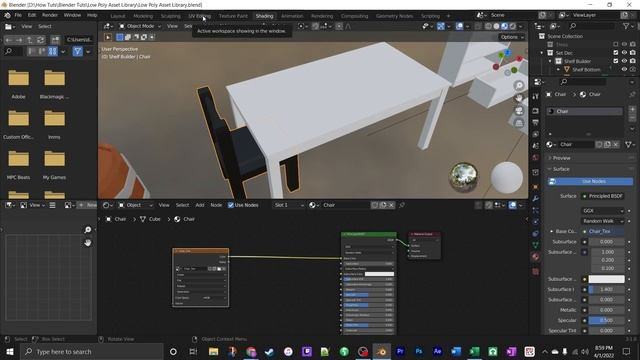
Task: Refresh the file browser list
Action: pyautogui.click(x=40, y=40)
